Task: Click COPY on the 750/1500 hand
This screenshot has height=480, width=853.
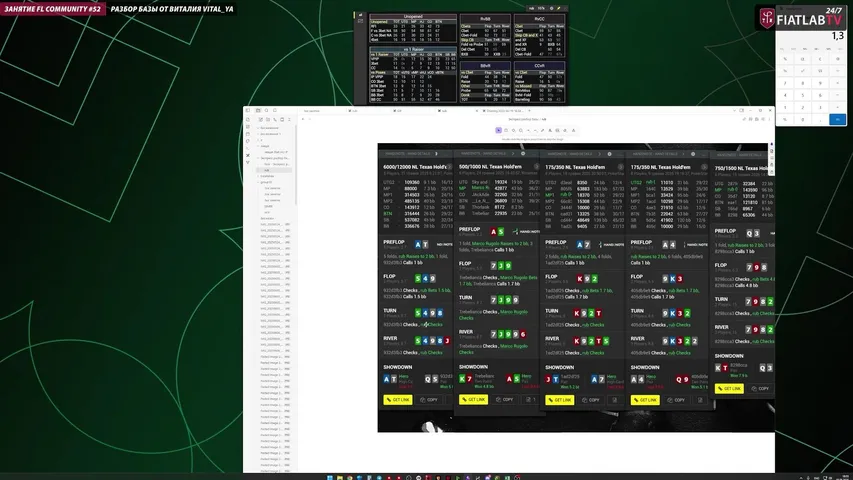Action: pyautogui.click(x=760, y=389)
